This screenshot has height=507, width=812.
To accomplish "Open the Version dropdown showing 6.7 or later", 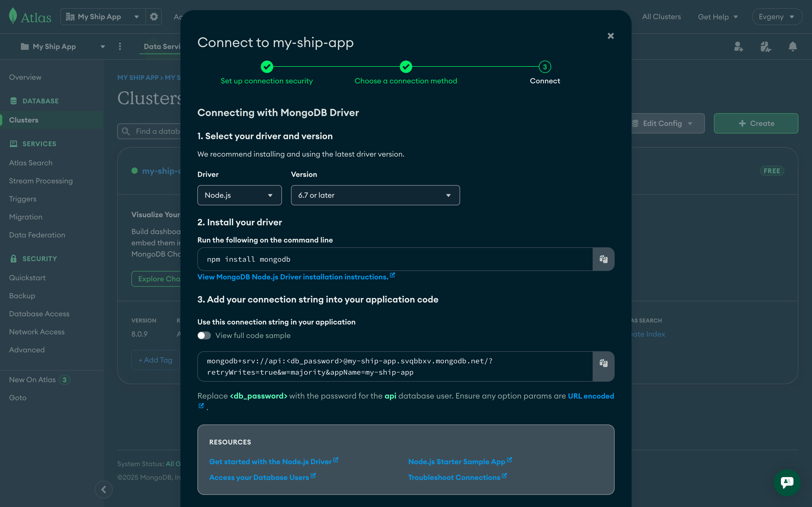I will (x=375, y=195).
